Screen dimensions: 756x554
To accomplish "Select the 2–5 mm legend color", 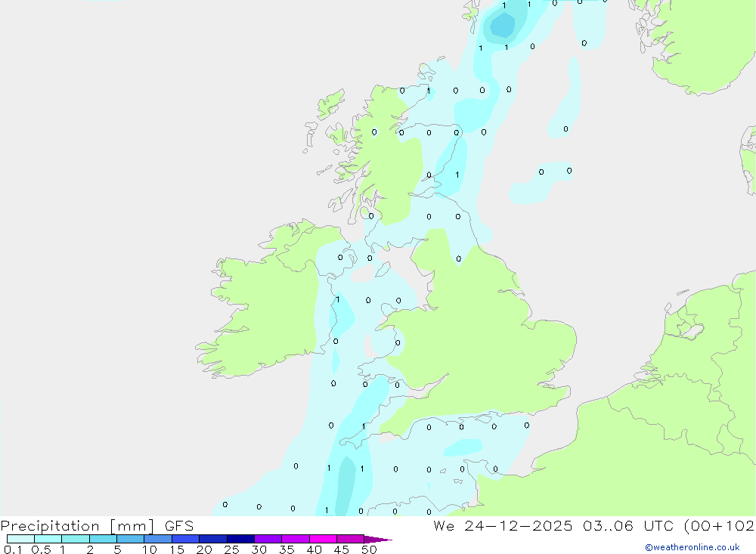I will point(103,539).
